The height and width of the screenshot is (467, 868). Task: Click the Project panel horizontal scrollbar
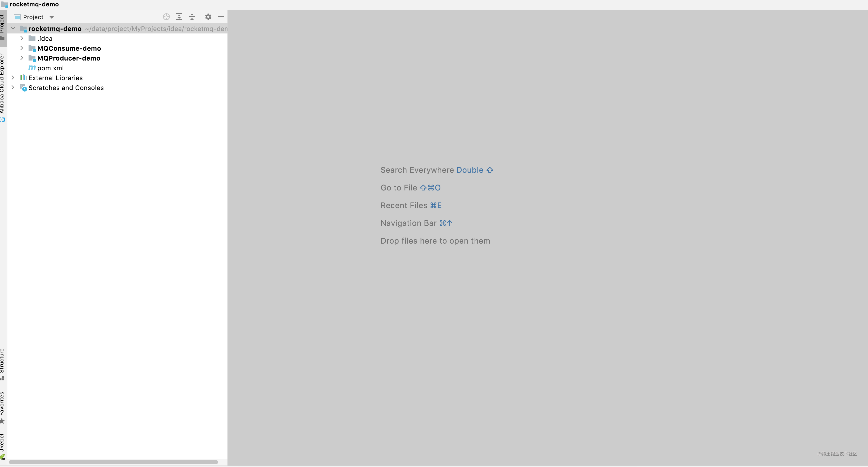coord(113,462)
